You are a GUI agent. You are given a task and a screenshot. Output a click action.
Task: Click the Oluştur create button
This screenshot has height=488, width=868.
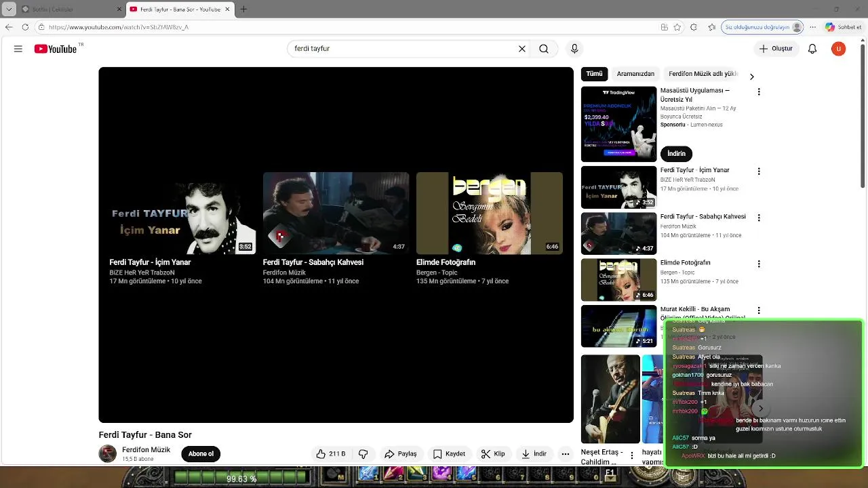click(776, 49)
